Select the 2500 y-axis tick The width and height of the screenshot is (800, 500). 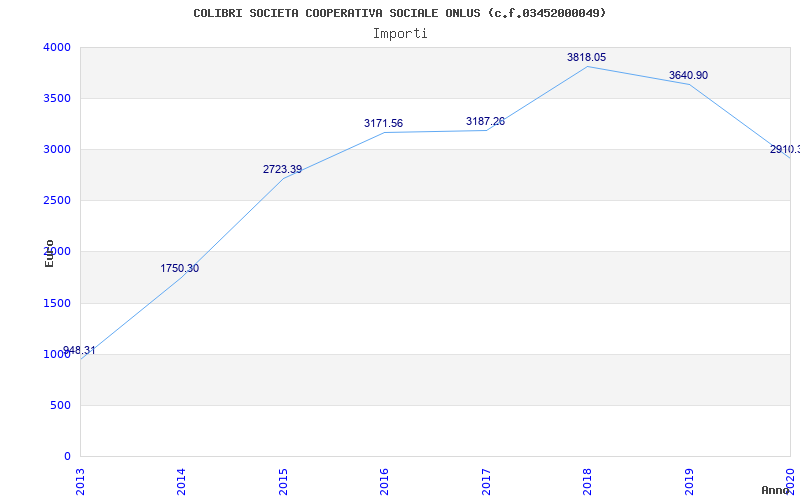[x=57, y=201]
